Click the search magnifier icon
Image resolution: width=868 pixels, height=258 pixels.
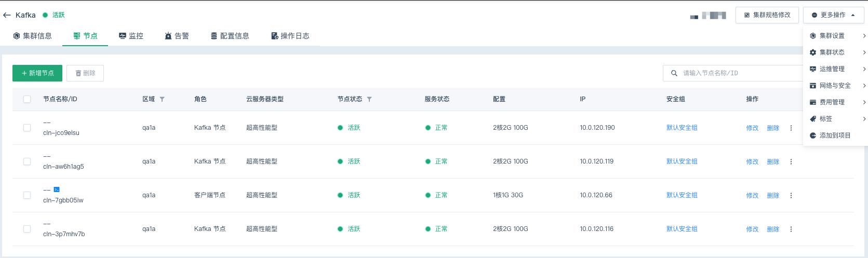674,73
